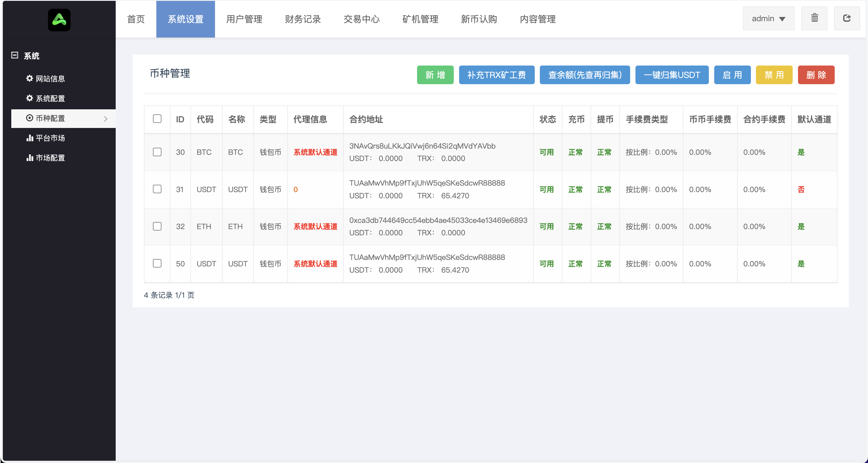Click the chart icon beside 市场配置
The image size is (868, 463).
coord(30,158)
